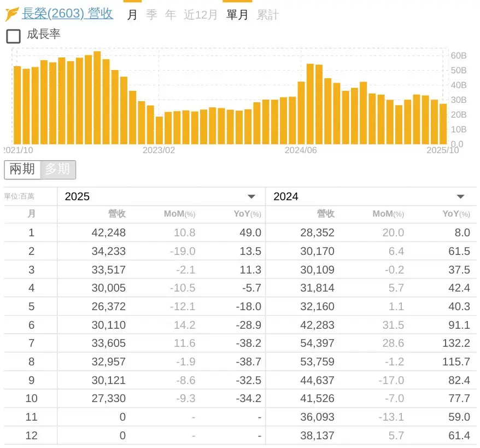Click the tallest bar in revenue chart
This screenshot has width=480, height=448.
click(97, 98)
